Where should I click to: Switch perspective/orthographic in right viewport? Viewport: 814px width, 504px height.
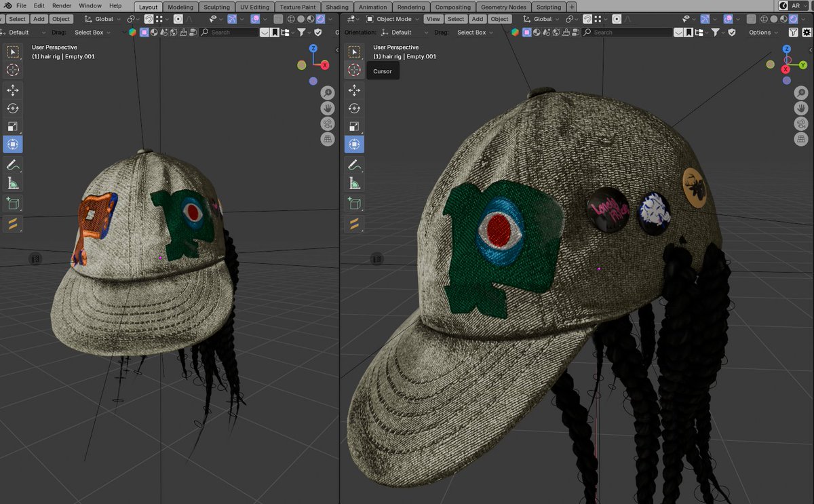[x=801, y=140]
